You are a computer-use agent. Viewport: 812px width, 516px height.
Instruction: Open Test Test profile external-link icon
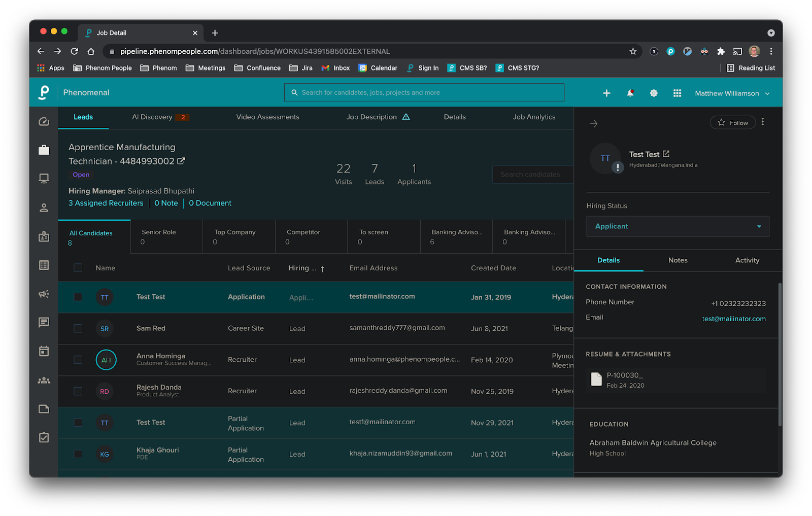(666, 154)
